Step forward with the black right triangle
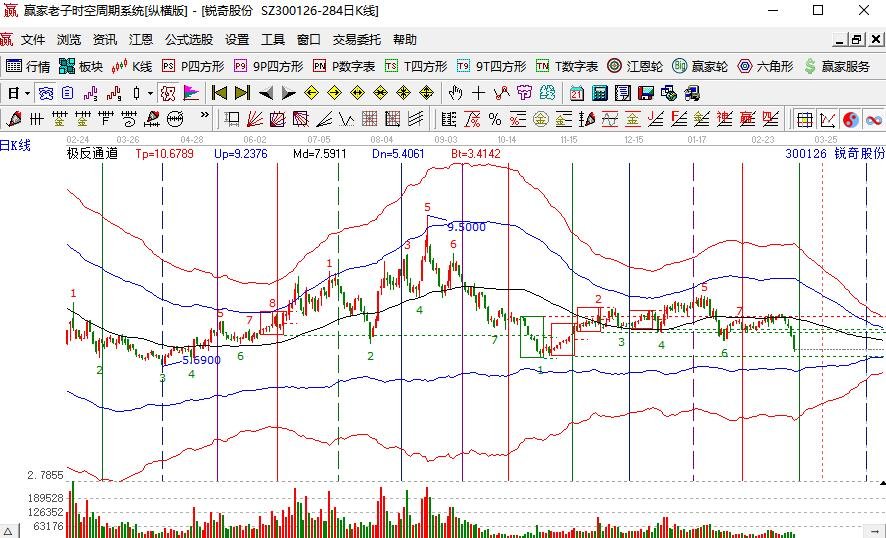This screenshot has height=538, width=886. (x=288, y=93)
